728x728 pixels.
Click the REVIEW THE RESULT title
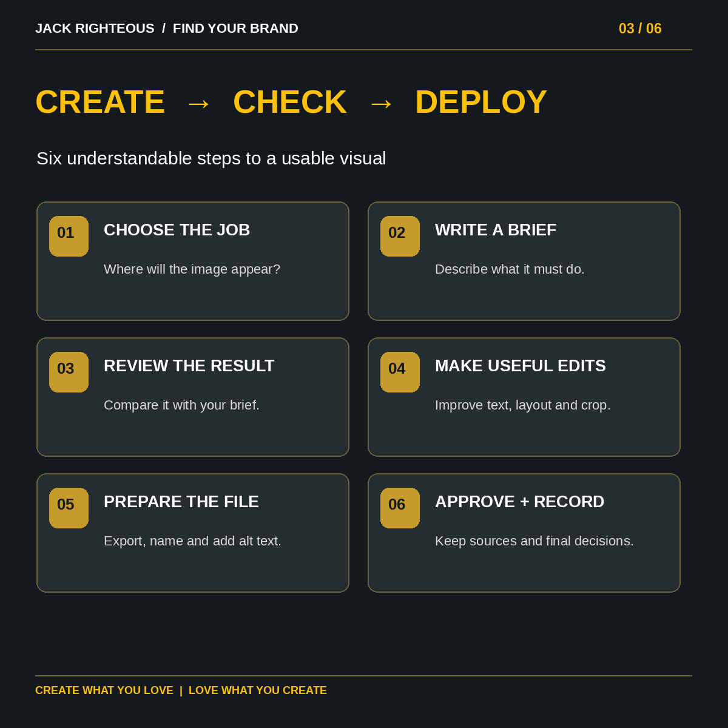pos(189,366)
